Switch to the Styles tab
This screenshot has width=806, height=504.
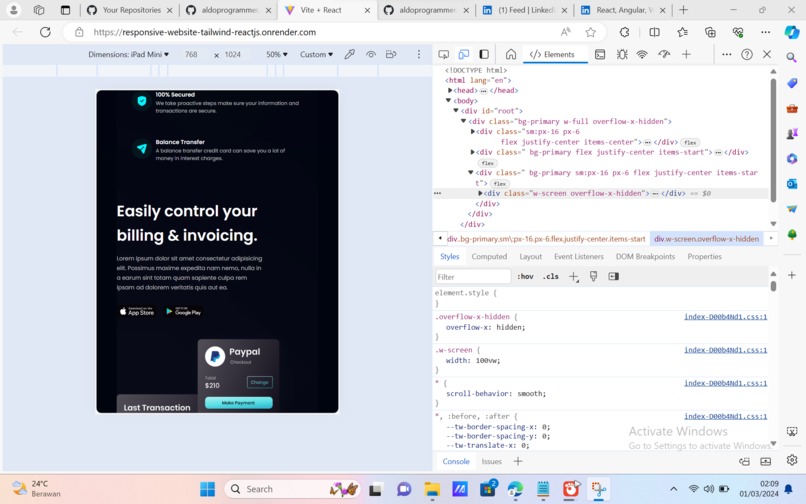pos(449,256)
